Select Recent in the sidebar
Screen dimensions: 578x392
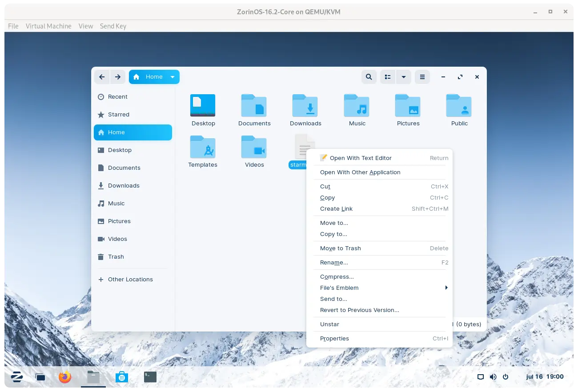(133, 97)
